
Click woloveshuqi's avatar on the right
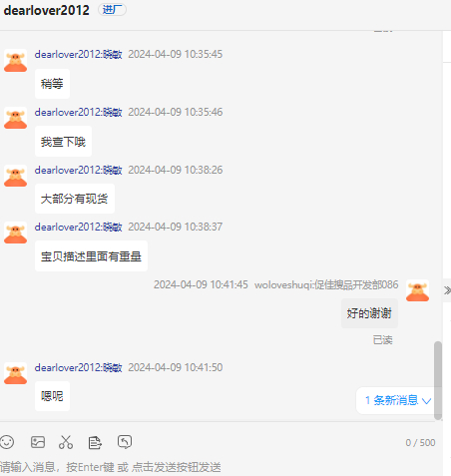click(x=417, y=290)
